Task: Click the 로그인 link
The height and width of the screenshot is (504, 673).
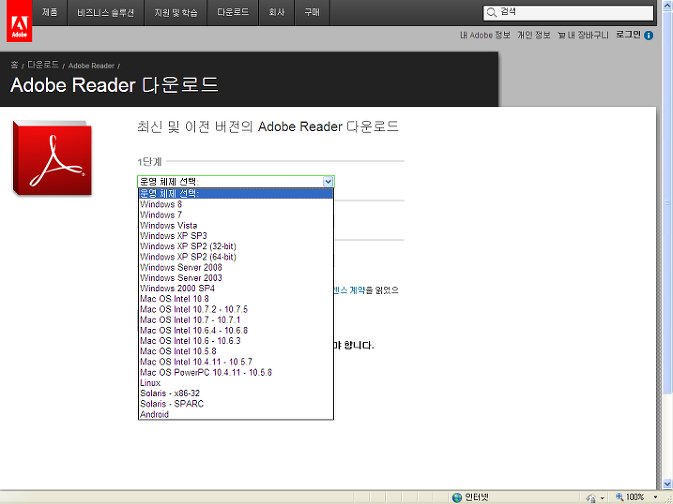Action: pyautogui.click(x=628, y=35)
